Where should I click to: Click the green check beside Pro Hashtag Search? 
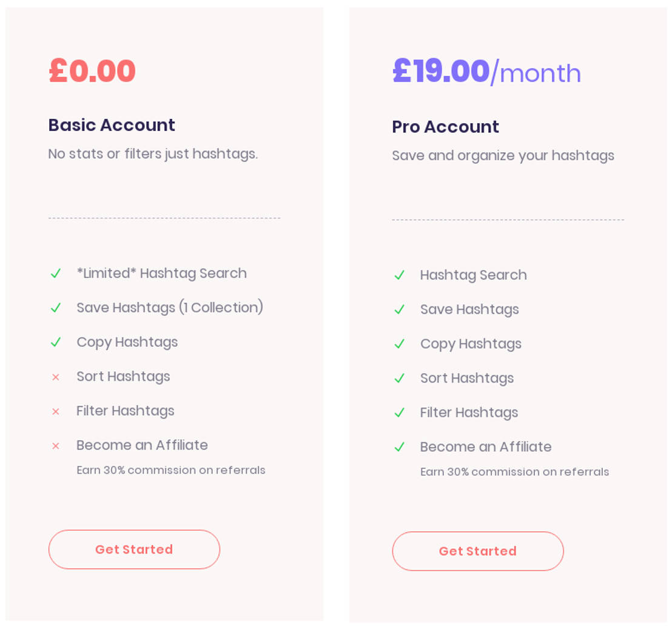point(400,275)
